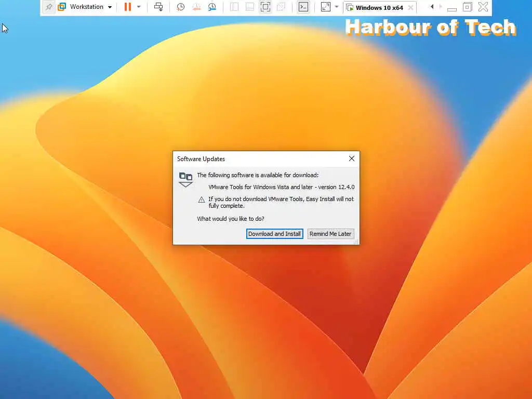Close the Windows 10 x64 tab
Image resolution: width=532 pixels, height=399 pixels.
point(410,7)
